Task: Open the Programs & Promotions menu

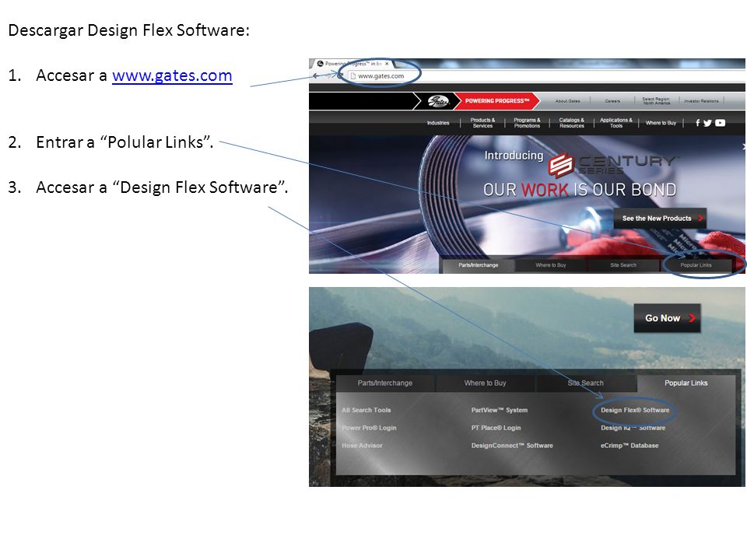Action: coord(527,123)
